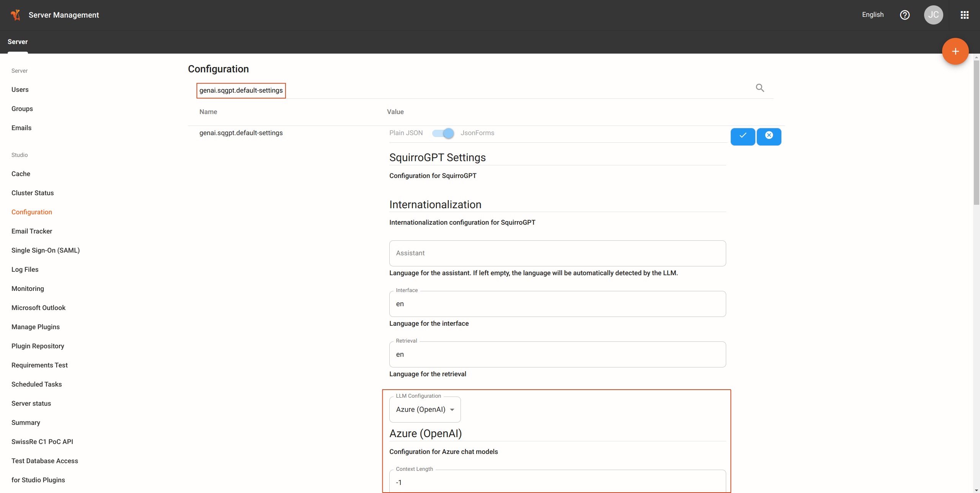The width and height of the screenshot is (980, 493).
Task: Click the search magnifier icon
Action: (760, 88)
